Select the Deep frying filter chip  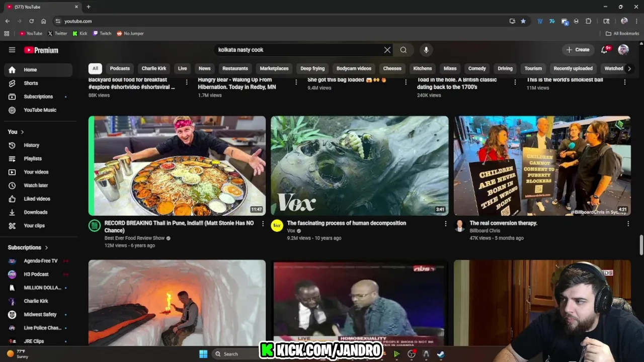(x=312, y=68)
